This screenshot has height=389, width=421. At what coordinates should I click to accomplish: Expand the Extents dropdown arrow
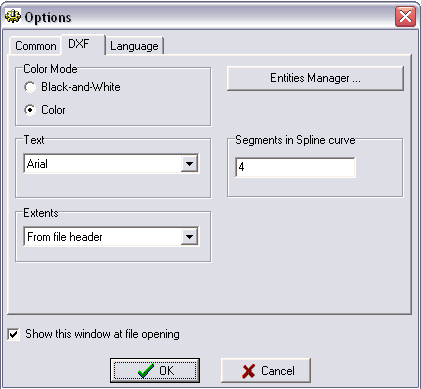pos(189,237)
